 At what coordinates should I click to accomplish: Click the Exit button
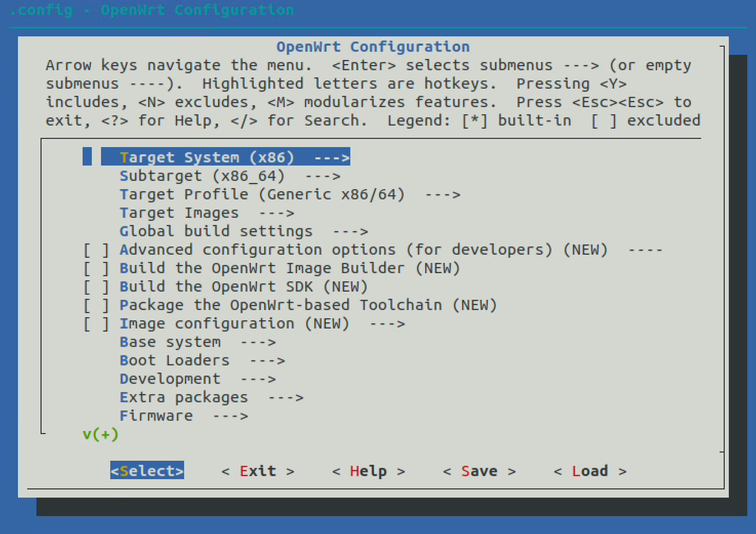pyautogui.click(x=258, y=471)
